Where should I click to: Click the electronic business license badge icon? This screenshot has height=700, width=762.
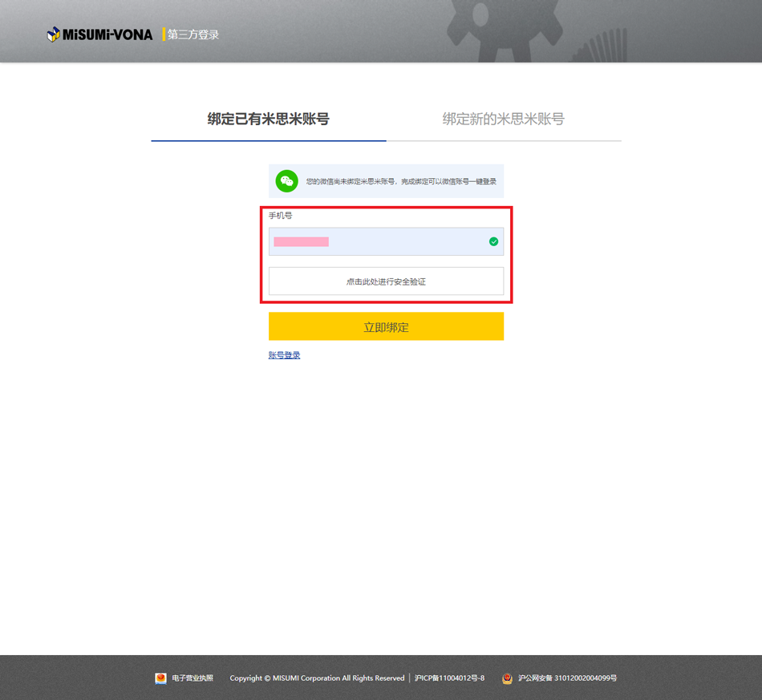[x=161, y=678]
